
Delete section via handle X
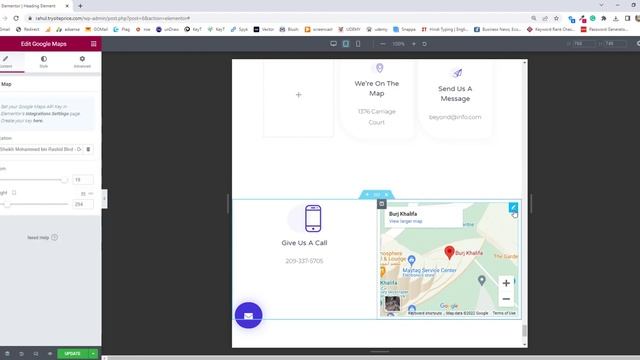(387, 195)
